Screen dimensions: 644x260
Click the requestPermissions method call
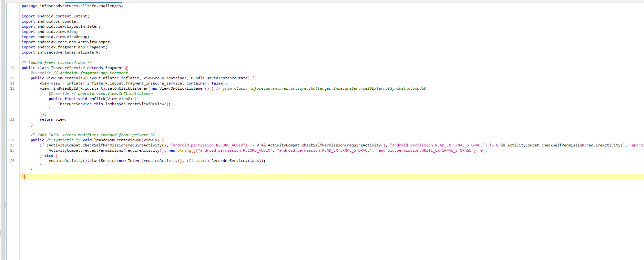(103, 150)
